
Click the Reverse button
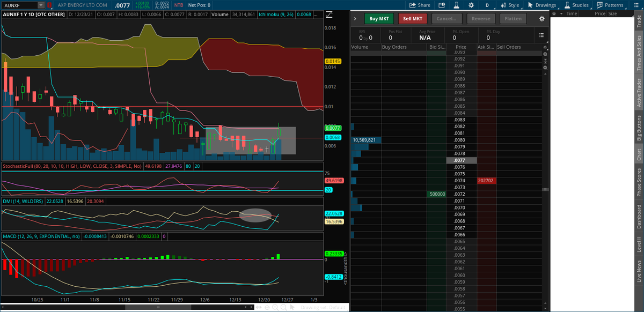coord(481,19)
